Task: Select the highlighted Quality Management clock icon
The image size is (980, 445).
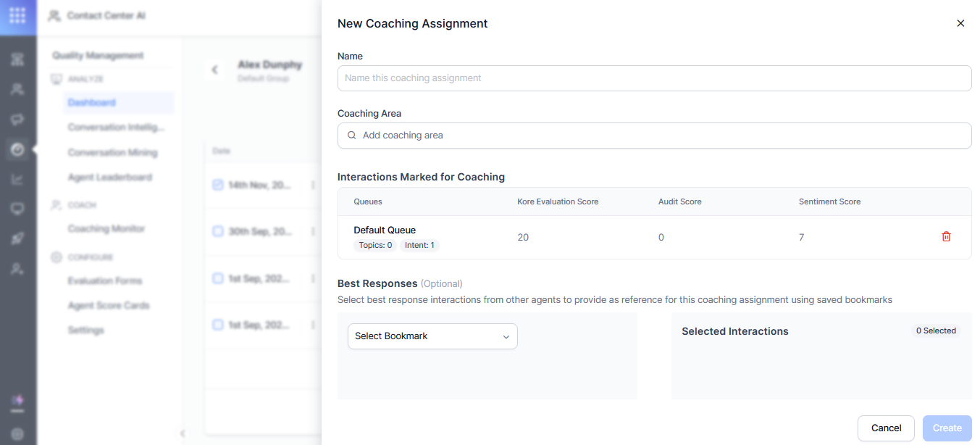Action: coord(17,149)
